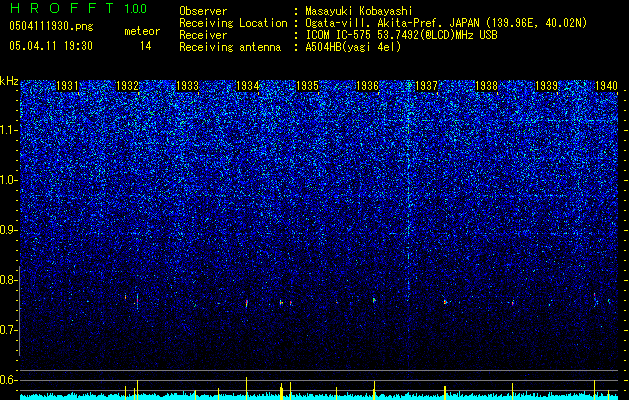
Task: Click the 0.8 kHz axis label
Action: point(9,280)
